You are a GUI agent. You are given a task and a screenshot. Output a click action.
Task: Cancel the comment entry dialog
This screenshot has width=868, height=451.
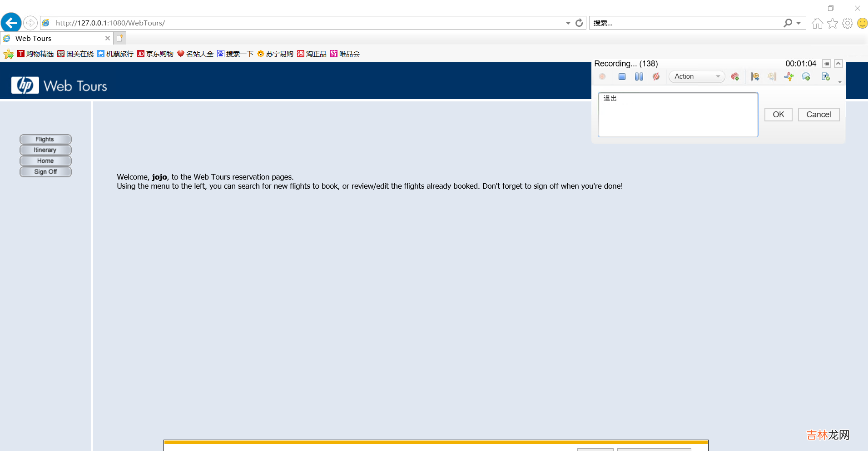[x=818, y=115]
